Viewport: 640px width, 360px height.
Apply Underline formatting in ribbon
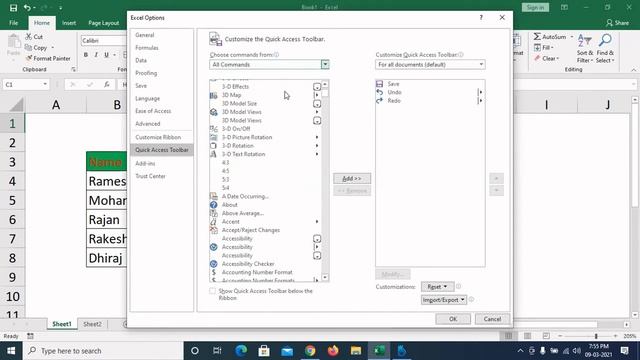click(106, 55)
